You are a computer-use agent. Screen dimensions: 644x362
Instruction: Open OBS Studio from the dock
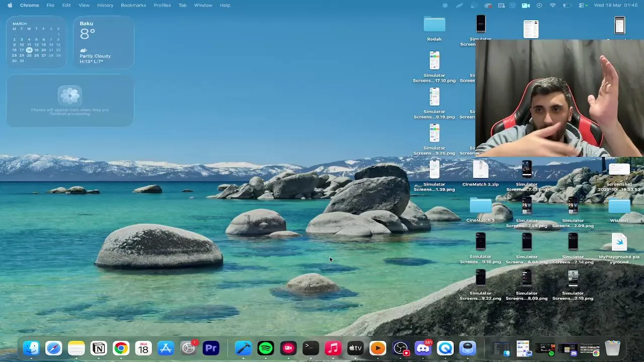[x=400, y=348]
